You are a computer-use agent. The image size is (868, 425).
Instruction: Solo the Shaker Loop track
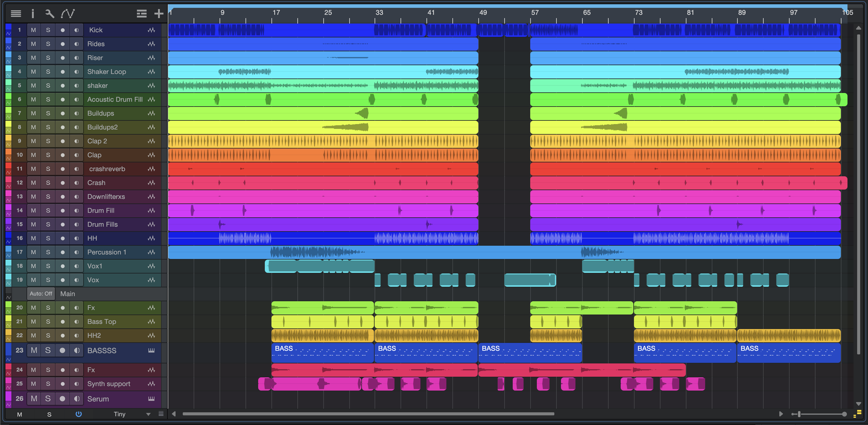(48, 72)
